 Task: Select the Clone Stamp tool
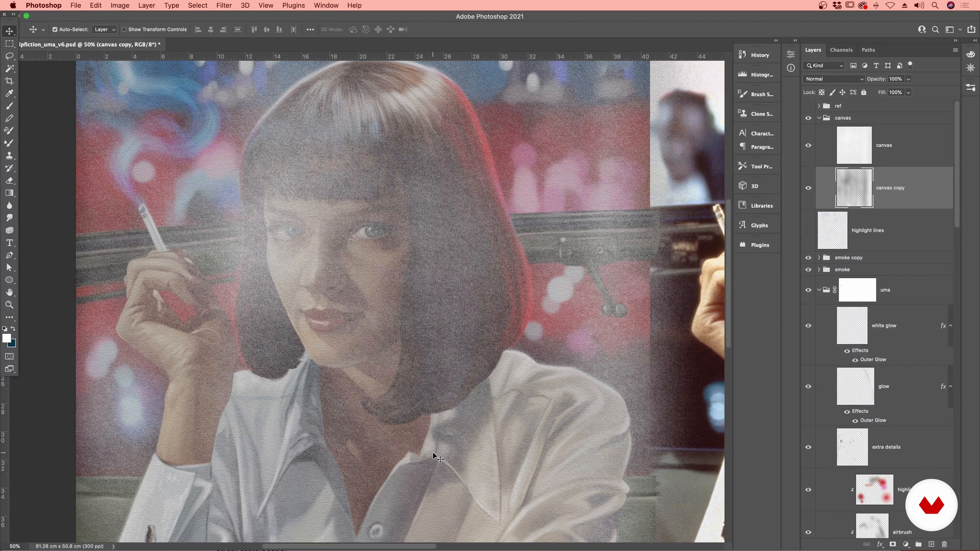pyautogui.click(x=9, y=156)
